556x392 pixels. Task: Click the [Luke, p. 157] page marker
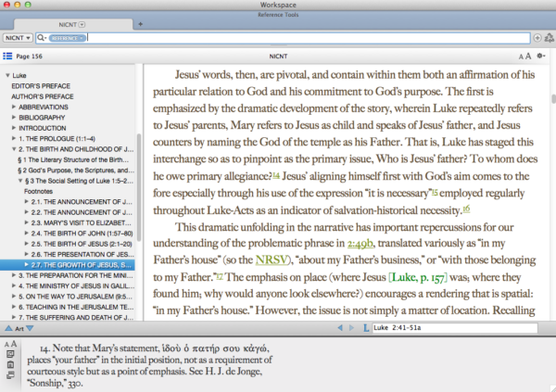point(418,277)
